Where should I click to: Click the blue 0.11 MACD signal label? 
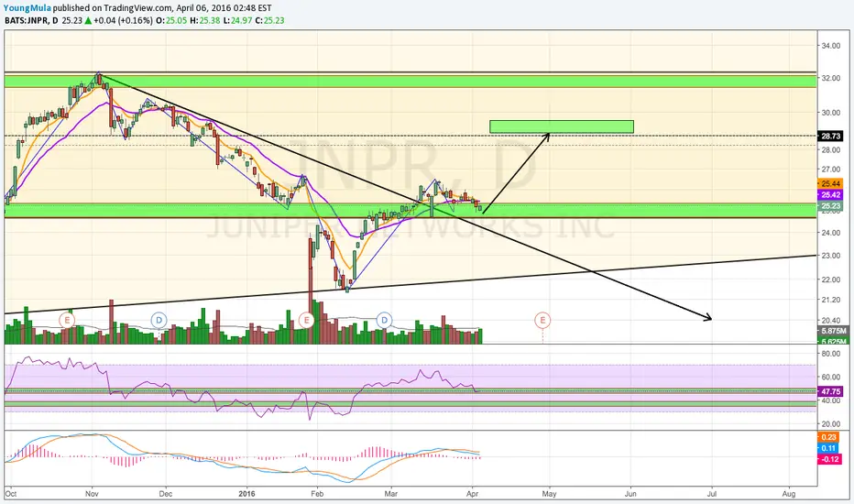point(828,448)
